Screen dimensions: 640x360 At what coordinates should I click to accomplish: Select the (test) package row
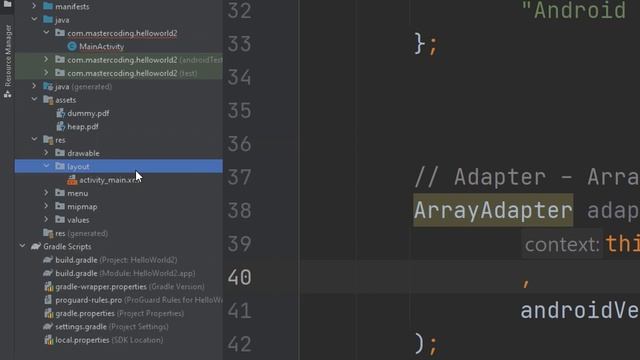pos(118,73)
